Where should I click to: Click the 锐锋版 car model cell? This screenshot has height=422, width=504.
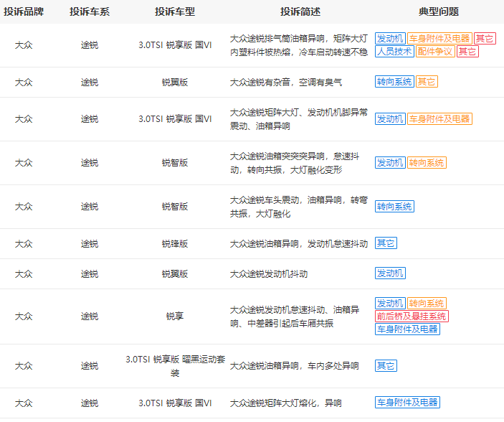[x=175, y=244]
